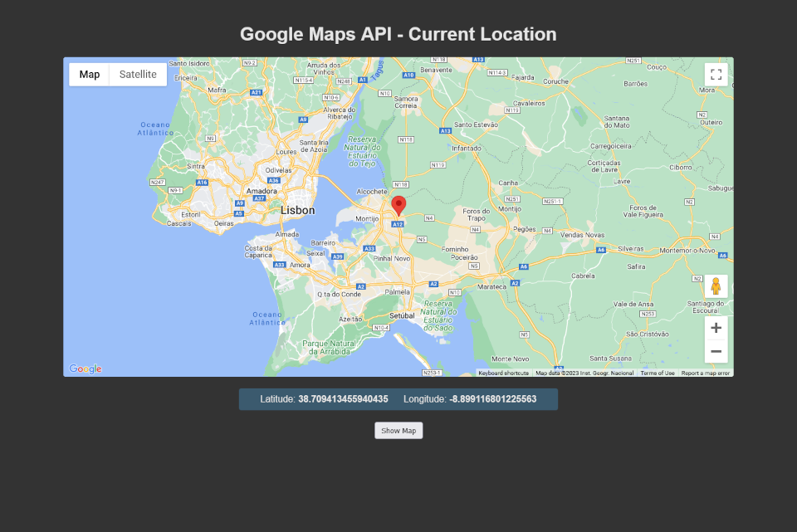Select the red location marker near Montijo
The image size is (797, 532).
tap(398, 206)
